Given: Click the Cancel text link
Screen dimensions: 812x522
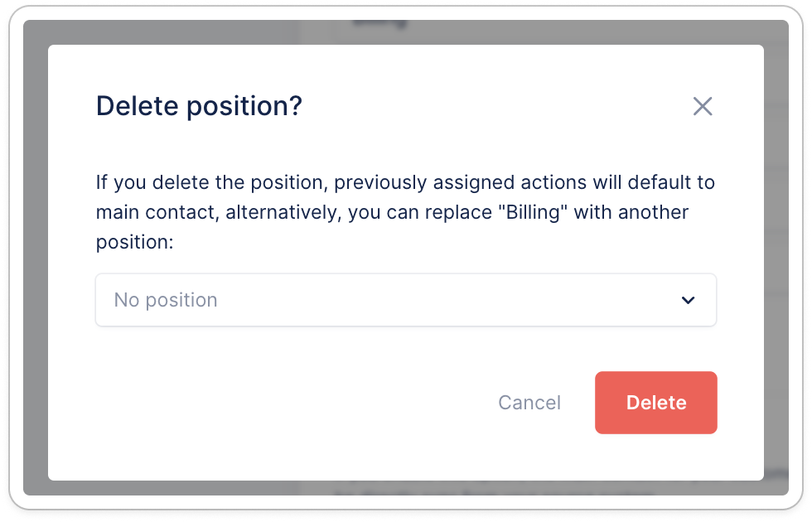Looking at the screenshot, I should [529, 403].
